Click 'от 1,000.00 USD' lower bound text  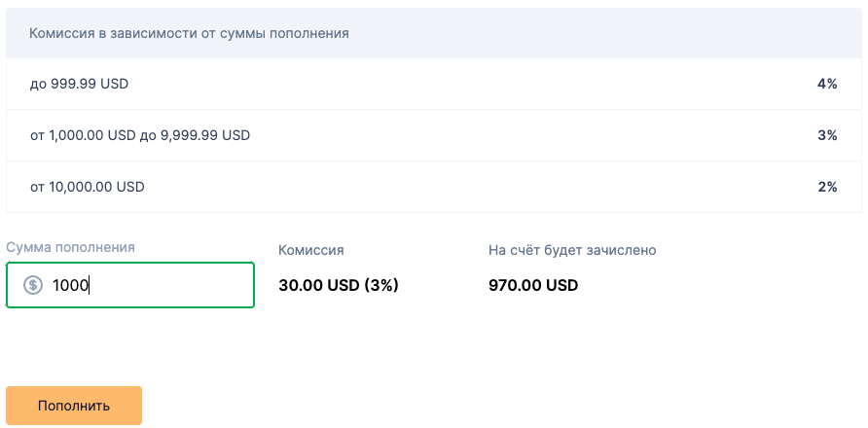(x=83, y=135)
